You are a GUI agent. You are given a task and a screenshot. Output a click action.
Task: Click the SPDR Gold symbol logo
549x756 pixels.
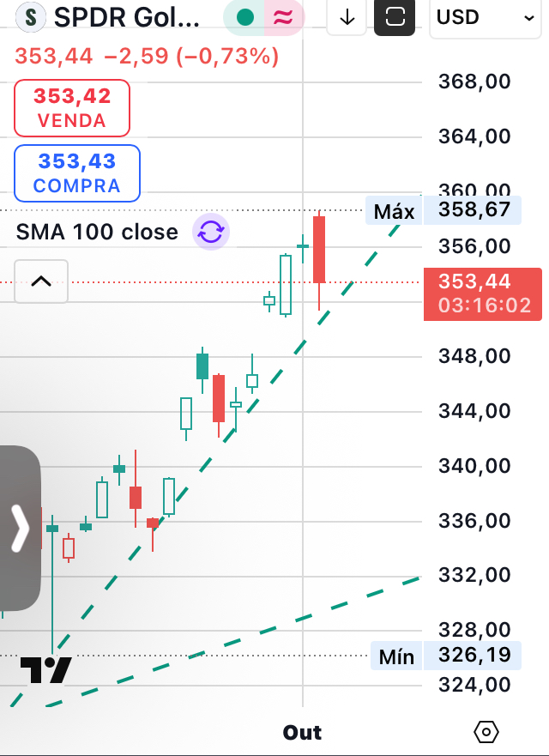[x=32, y=16]
